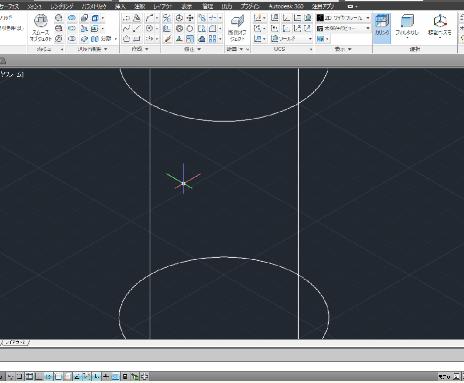This screenshot has height=383, width=464.
Task: Select the bright vertical line on the right
Action: click(x=298, y=204)
